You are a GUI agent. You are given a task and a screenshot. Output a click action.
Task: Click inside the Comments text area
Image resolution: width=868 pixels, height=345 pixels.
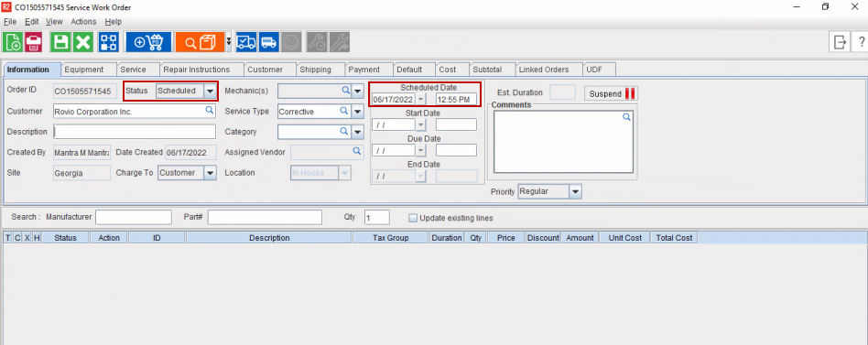coord(563,142)
